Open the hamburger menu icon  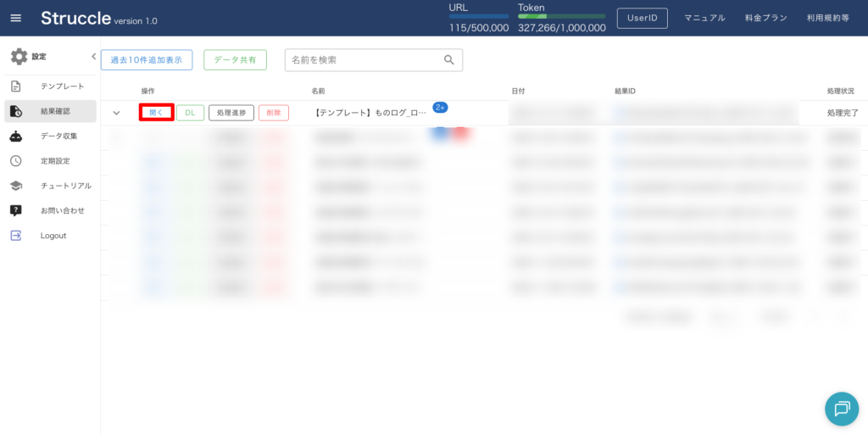15,18
